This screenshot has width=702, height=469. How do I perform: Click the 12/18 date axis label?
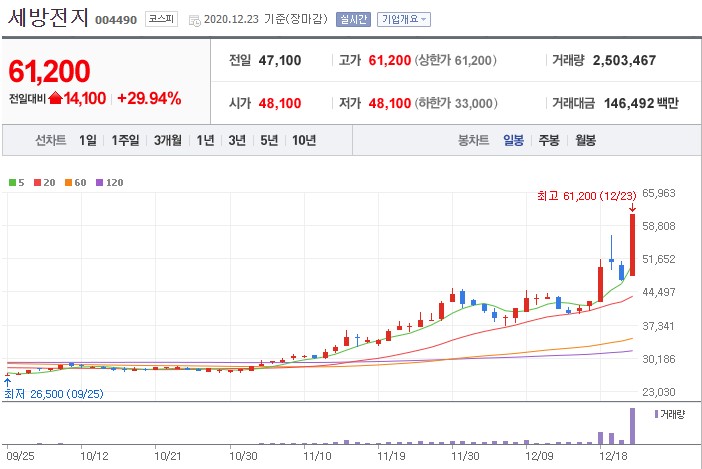[x=613, y=456]
